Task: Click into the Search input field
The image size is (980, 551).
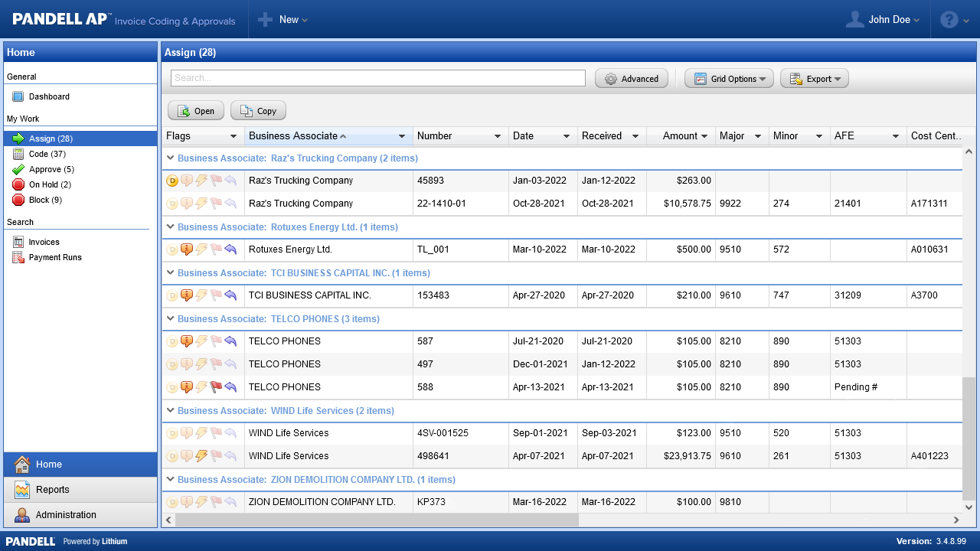Action: click(377, 78)
